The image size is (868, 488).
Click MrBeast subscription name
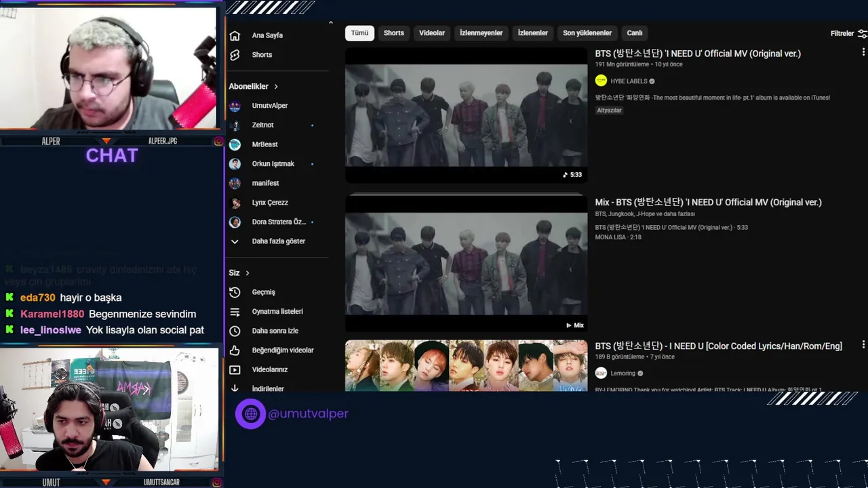[264, 144]
